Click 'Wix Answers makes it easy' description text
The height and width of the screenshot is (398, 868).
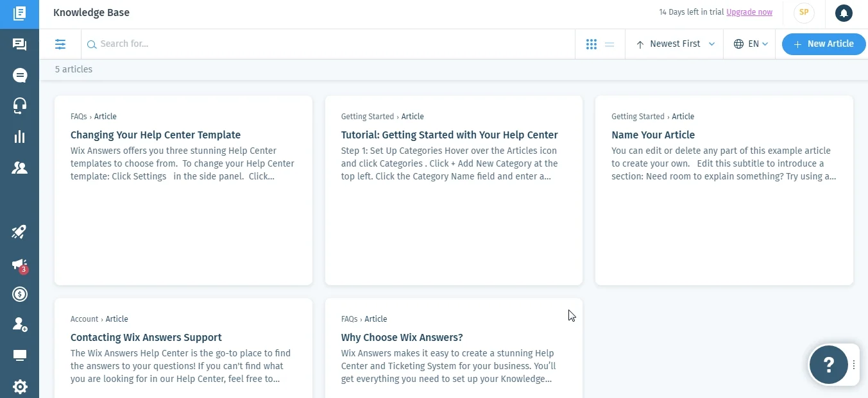(448, 366)
